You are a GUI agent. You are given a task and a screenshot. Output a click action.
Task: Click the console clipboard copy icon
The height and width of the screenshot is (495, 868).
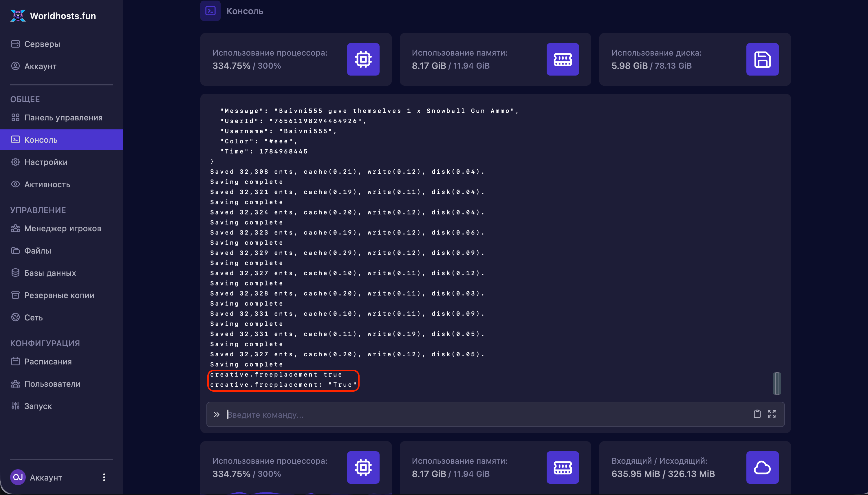[757, 414]
